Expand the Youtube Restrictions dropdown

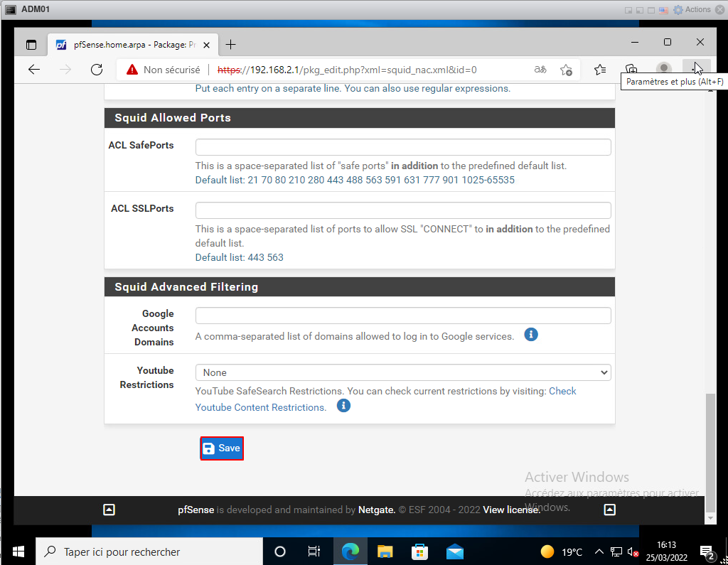coord(403,372)
